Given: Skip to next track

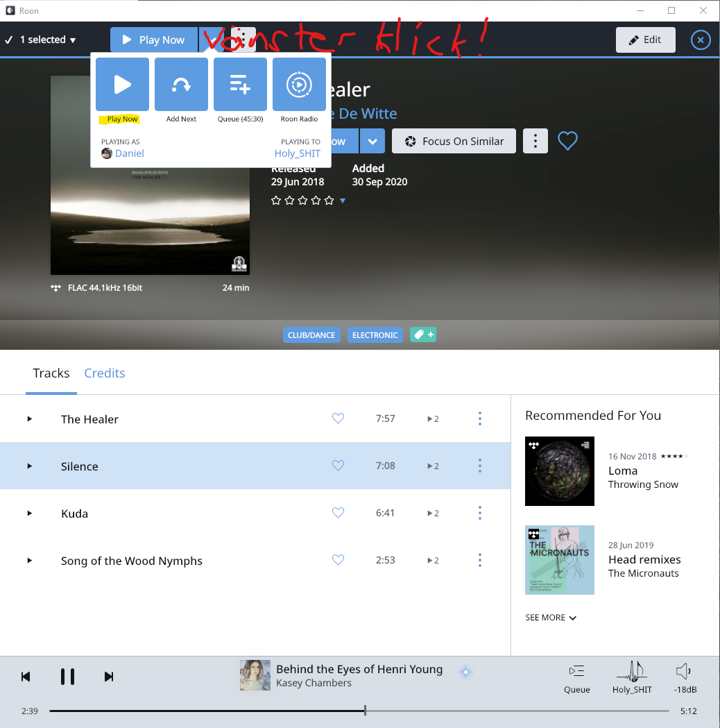Looking at the screenshot, I should 109,677.
